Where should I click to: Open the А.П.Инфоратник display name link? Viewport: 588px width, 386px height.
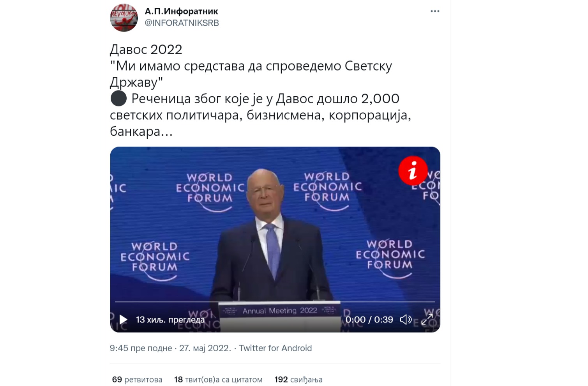pyautogui.click(x=181, y=11)
